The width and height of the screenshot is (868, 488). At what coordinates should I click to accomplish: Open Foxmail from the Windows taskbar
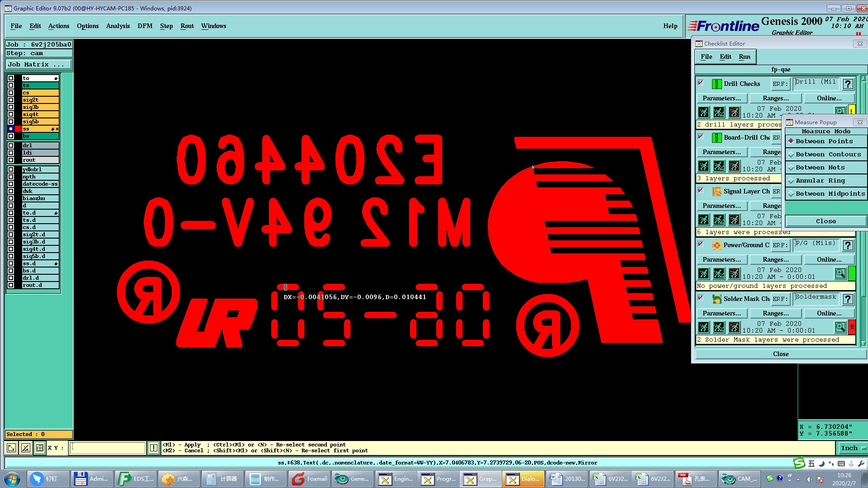pos(310,479)
